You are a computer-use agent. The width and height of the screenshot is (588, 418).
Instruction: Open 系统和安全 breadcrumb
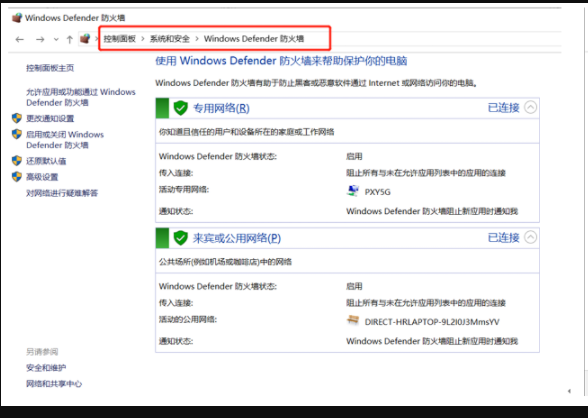click(170, 39)
